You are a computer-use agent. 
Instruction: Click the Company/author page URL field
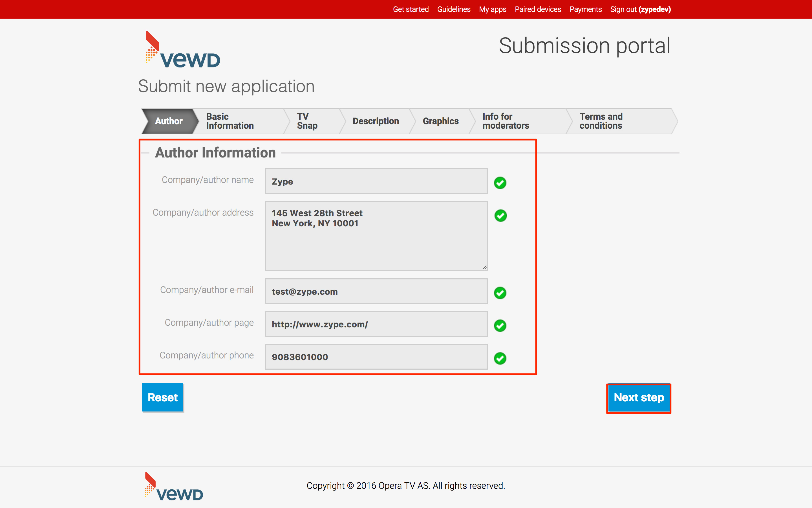pos(376,324)
